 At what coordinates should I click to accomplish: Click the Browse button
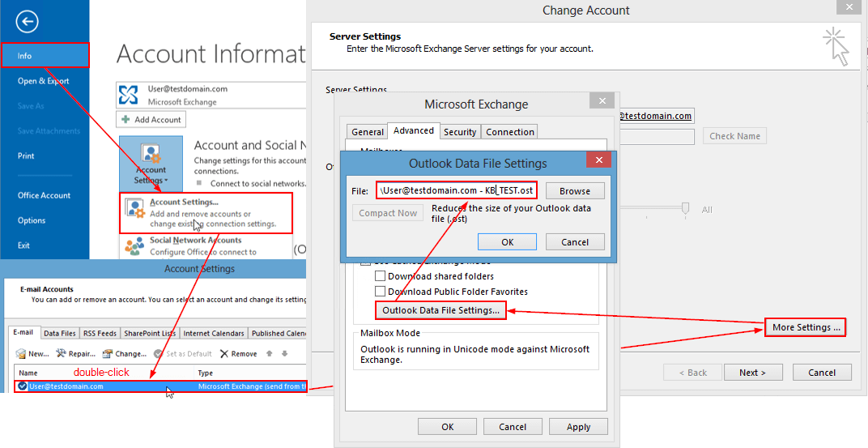(x=575, y=191)
